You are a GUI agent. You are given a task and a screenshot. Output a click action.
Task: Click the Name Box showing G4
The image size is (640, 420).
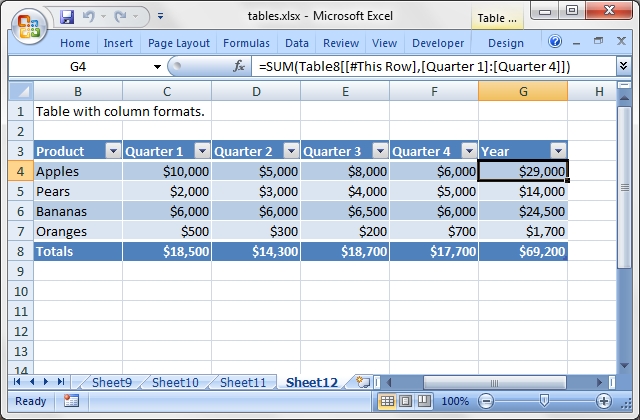pos(78,67)
